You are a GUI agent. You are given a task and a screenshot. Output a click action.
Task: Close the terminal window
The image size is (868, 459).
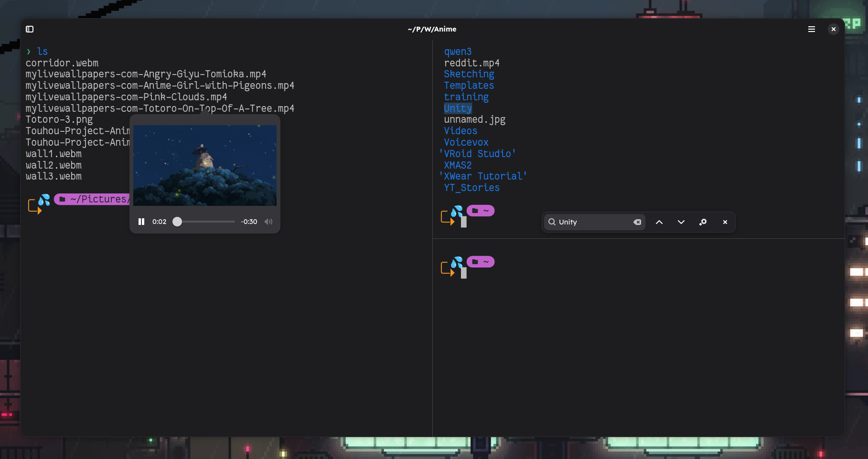coord(833,29)
